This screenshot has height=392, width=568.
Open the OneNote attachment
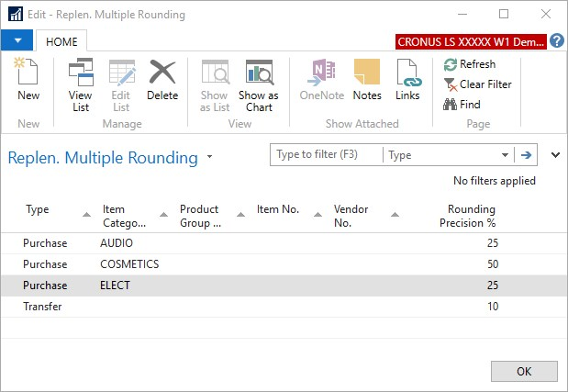click(322, 79)
